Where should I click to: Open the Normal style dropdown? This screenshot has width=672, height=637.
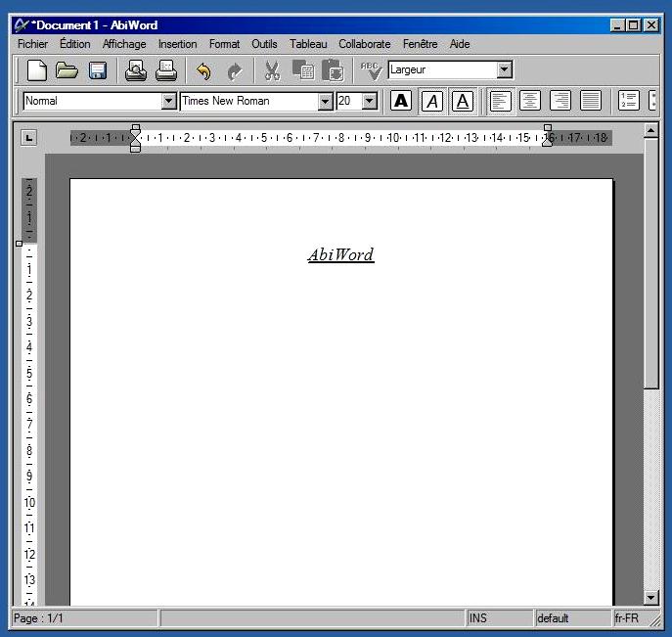point(169,101)
